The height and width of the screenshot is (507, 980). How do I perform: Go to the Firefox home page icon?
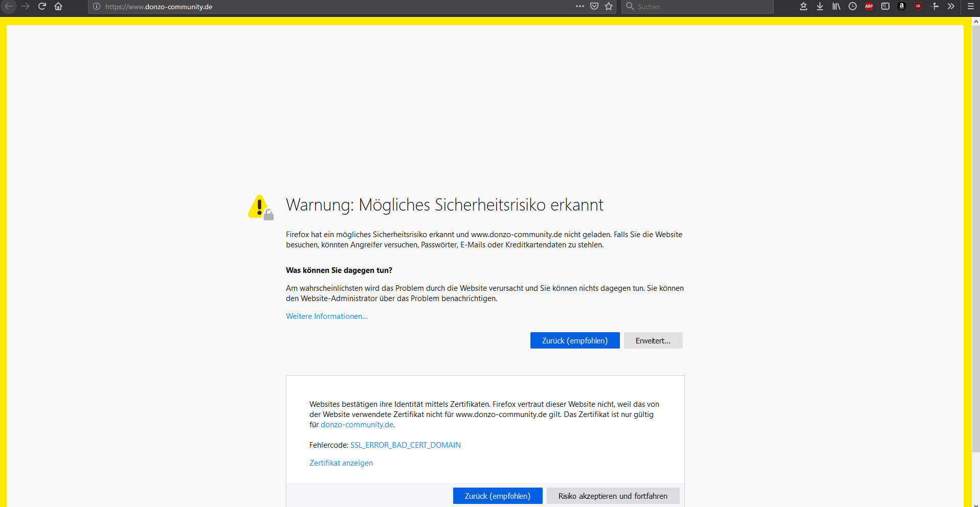(58, 6)
